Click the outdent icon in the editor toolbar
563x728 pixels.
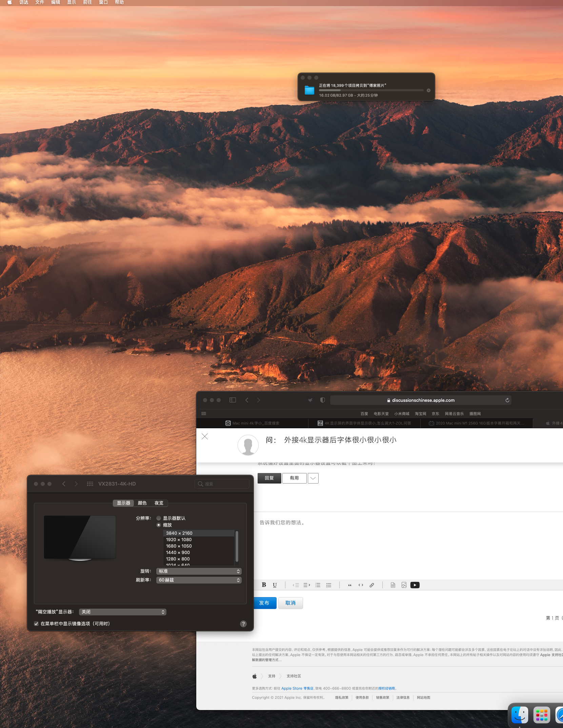click(x=296, y=585)
